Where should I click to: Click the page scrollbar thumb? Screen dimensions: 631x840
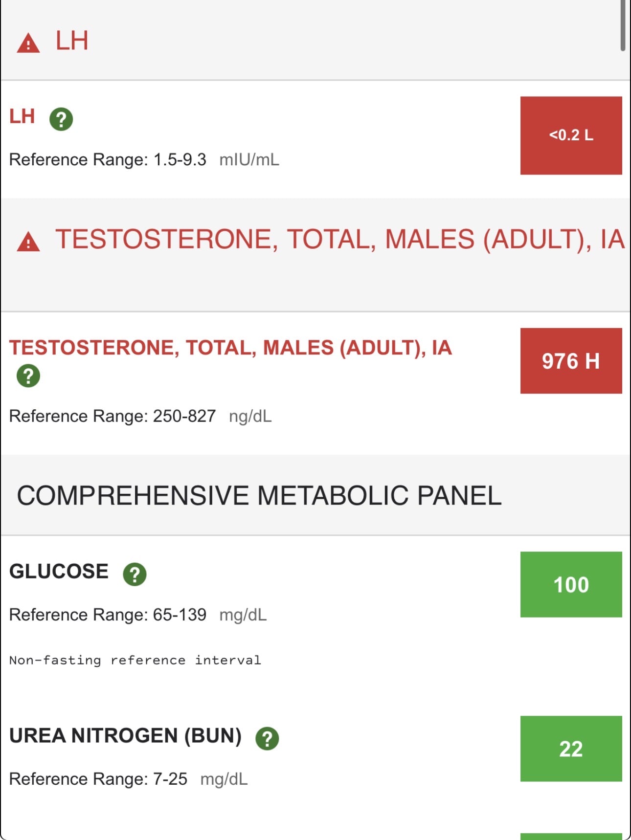coord(623,24)
